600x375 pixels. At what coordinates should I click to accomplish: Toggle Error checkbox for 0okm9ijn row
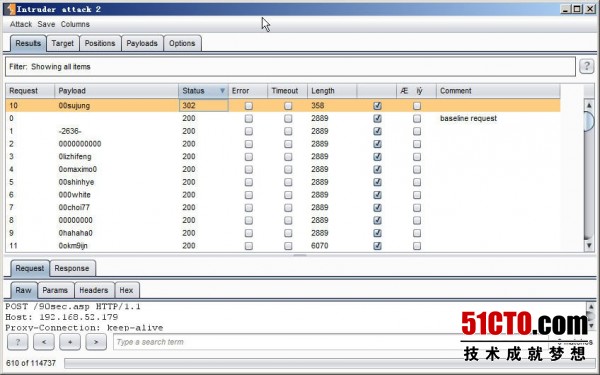coord(249,246)
